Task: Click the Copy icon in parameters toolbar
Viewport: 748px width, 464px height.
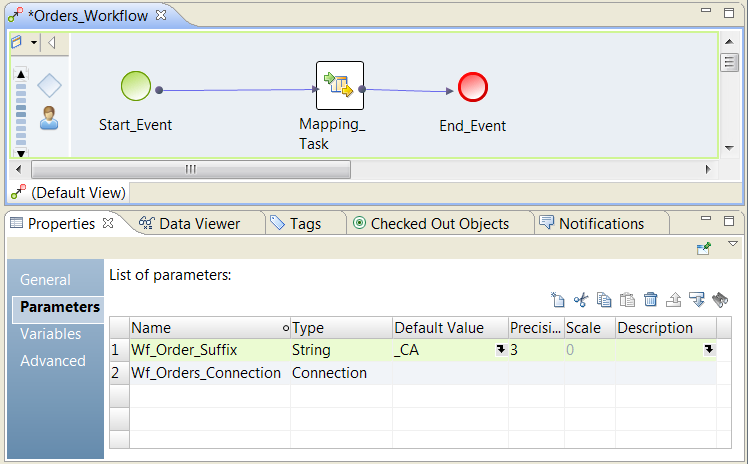Action: click(x=604, y=299)
